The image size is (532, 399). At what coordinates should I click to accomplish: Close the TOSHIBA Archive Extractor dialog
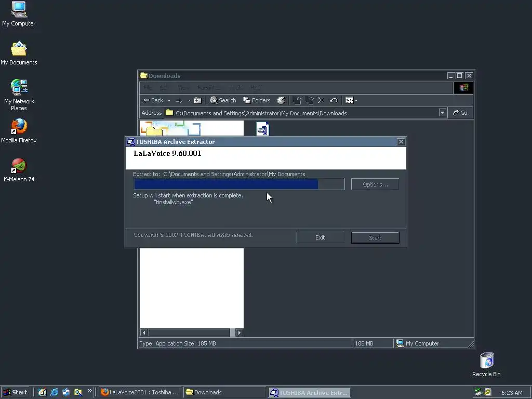pyautogui.click(x=401, y=141)
